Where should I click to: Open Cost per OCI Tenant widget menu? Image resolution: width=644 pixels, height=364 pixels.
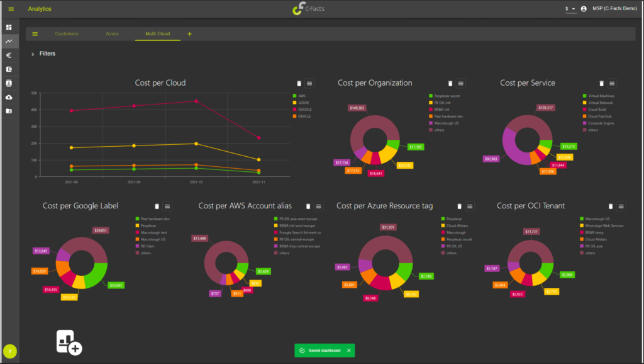[621, 207]
